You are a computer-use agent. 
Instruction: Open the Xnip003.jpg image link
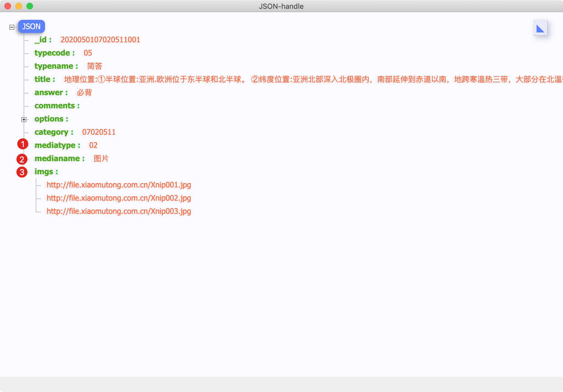(119, 211)
